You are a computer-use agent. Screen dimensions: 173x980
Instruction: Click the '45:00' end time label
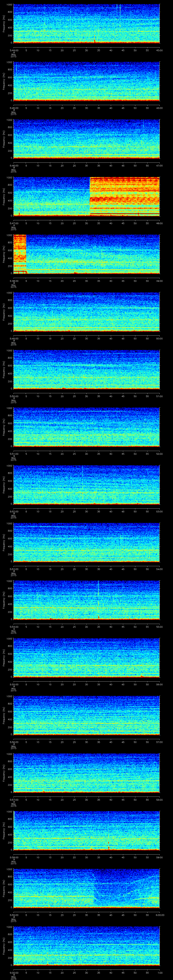coord(160,50)
